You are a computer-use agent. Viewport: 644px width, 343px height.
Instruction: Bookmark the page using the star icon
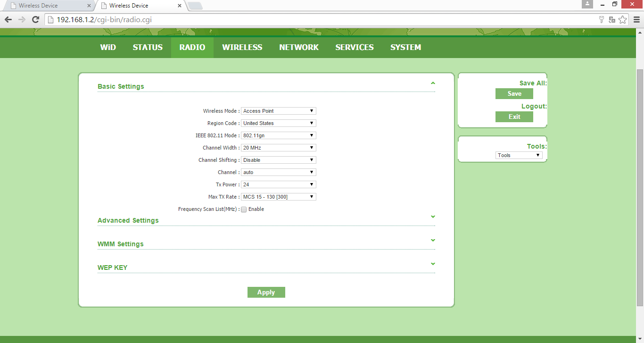pos(623,19)
